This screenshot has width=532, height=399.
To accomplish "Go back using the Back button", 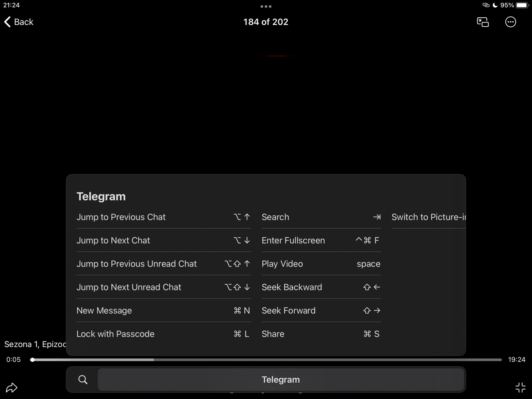I will point(19,22).
